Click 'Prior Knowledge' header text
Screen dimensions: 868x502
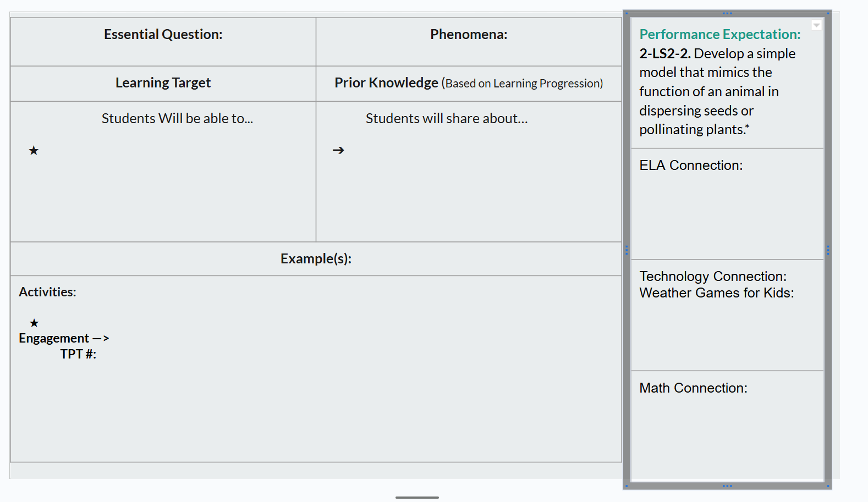(386, 83)
